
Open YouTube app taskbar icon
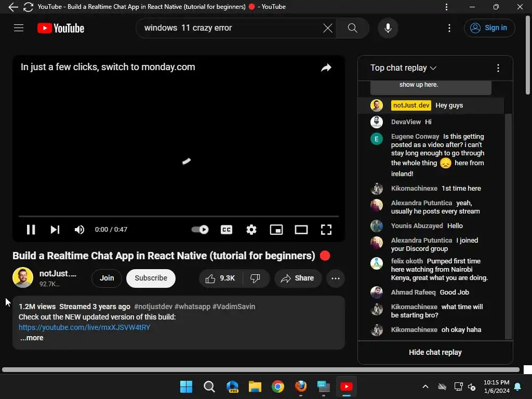pyautogui.click(x=347, y=387)
